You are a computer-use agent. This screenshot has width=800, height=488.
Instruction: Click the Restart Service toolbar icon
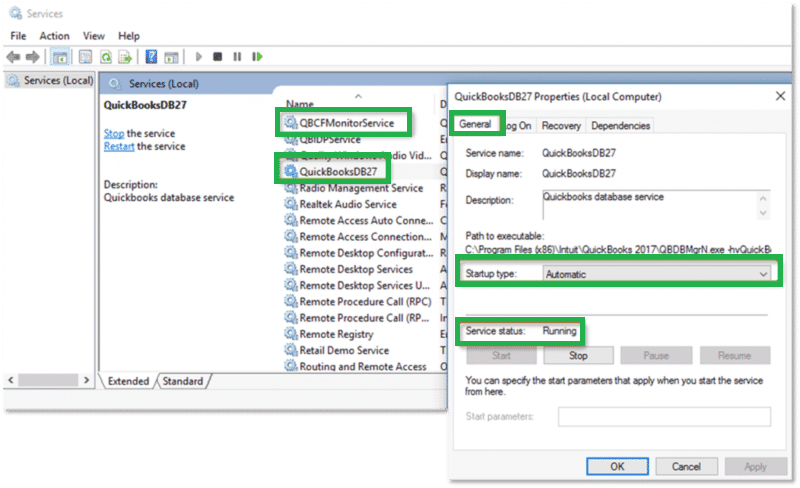point(258,57)
